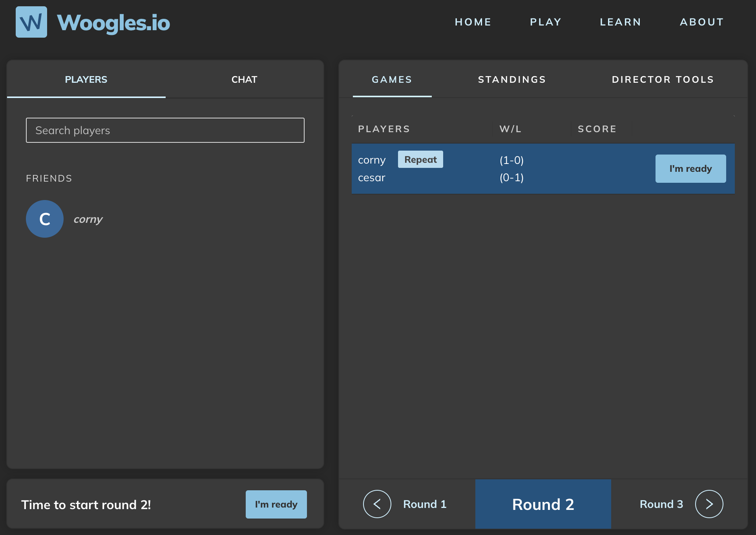Open the About navigation link
756x535 pixels.
pyautogui.click(x=702, y=22)
